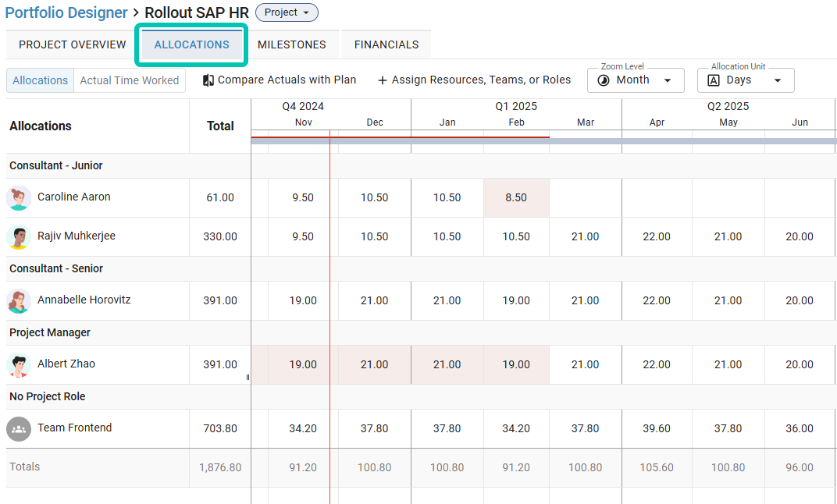The image size is (837, 504).
Task: Click the clock icon in Zoom Level
Action: coord(604,80)
